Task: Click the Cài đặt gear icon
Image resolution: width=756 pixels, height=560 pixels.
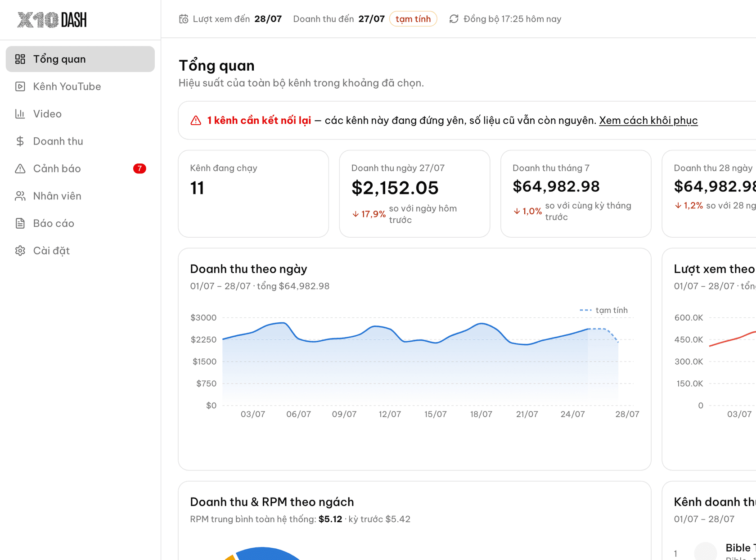Action: point(20,251)
